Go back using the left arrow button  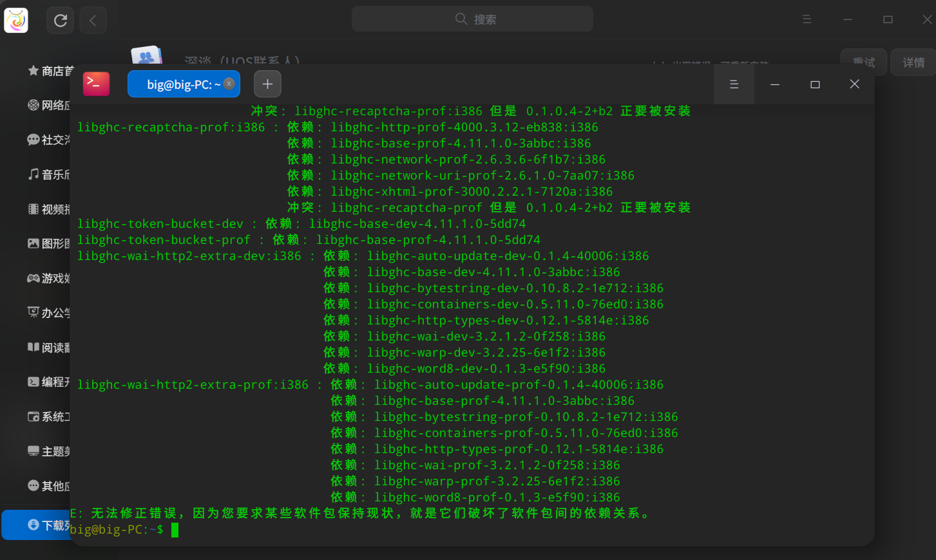tap(93, 21)
